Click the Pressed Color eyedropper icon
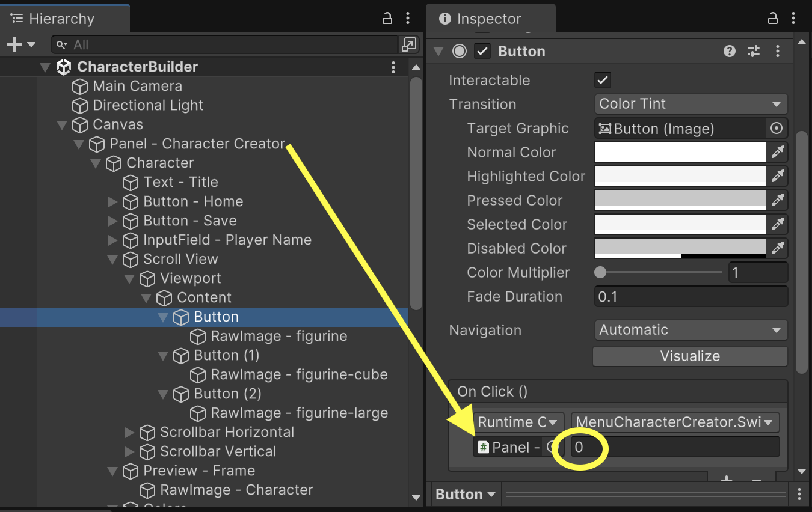Image resolution: width=812 pixels, height=512 pixels. (778, 200)
